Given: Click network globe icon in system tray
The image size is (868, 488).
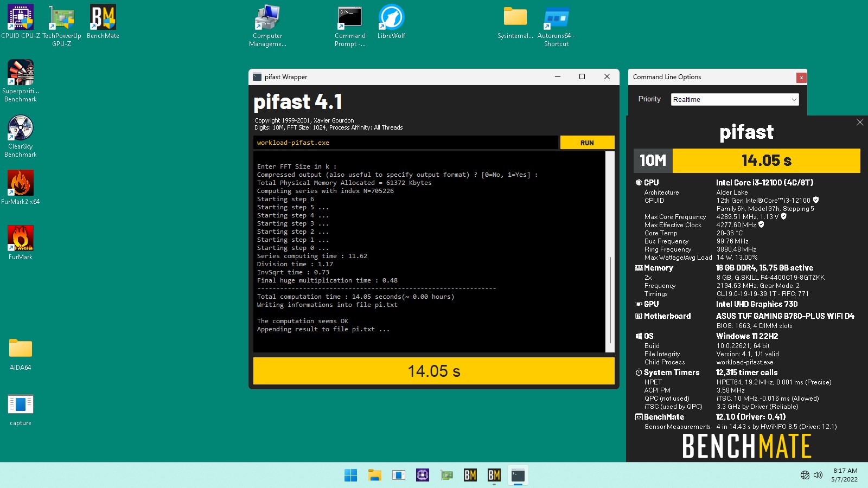Looking at the screenshot, I should pos(805,476).
